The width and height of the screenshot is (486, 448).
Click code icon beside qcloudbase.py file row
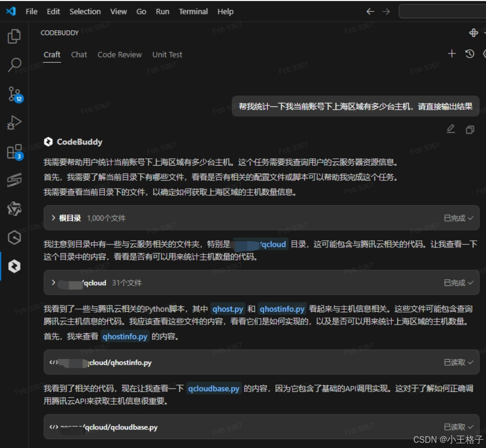(x=54, y=427)
